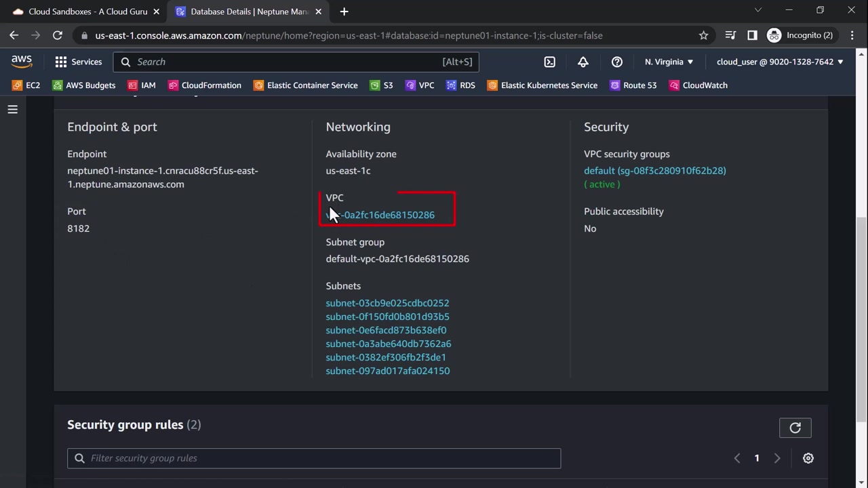This screenshot has height=488, width=868.
Task: Click the page vertical scrollbar
Action: tap(861, 319)
